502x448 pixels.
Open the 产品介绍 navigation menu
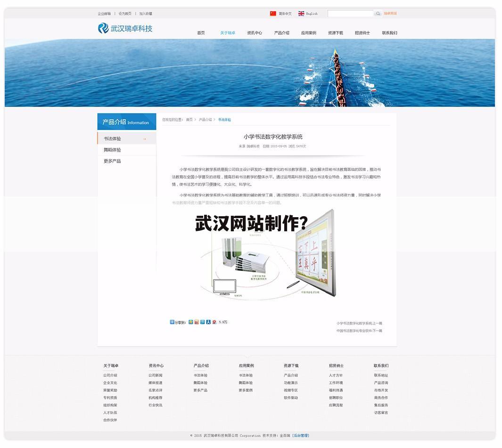point(283,33)
